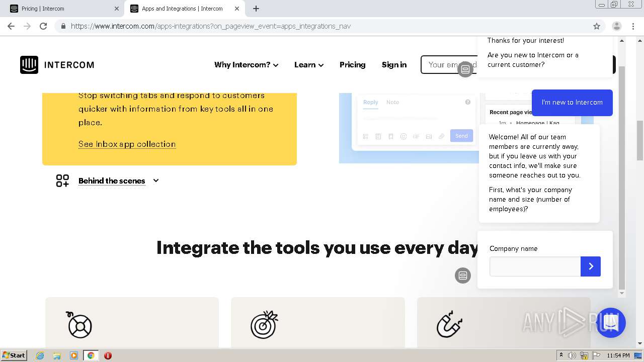
Task: View site security lock info
Action: point(63,26)
